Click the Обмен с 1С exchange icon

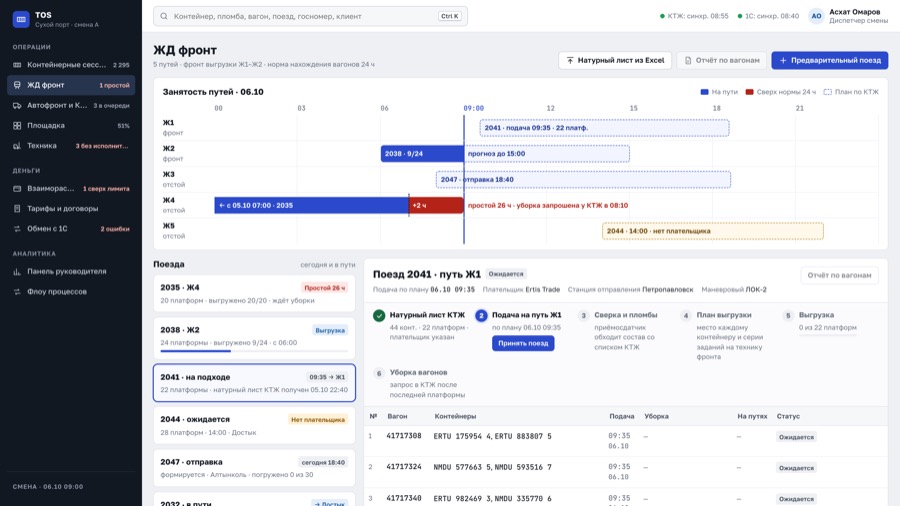tap(17, 229)
